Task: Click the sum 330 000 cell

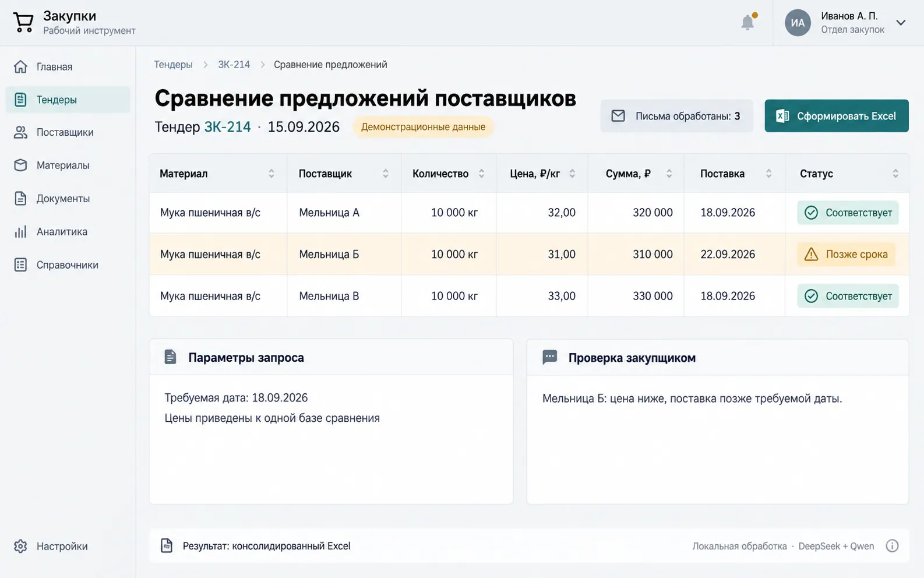Action: (x=636, y=296)
